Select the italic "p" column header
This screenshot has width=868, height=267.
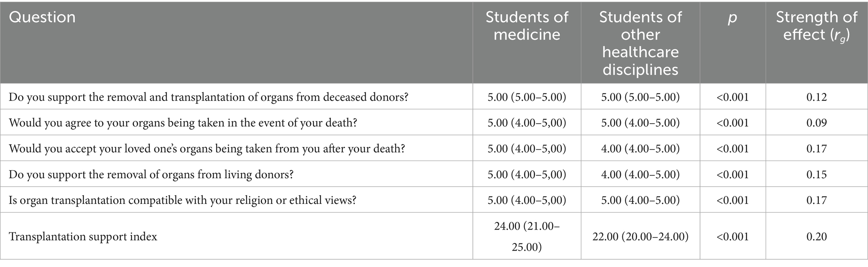732,17
